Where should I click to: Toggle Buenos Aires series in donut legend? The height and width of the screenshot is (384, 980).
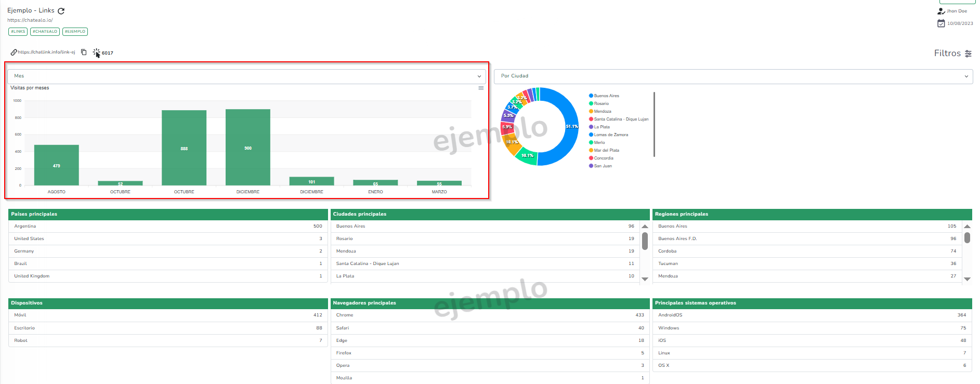[x=606, y=96]
